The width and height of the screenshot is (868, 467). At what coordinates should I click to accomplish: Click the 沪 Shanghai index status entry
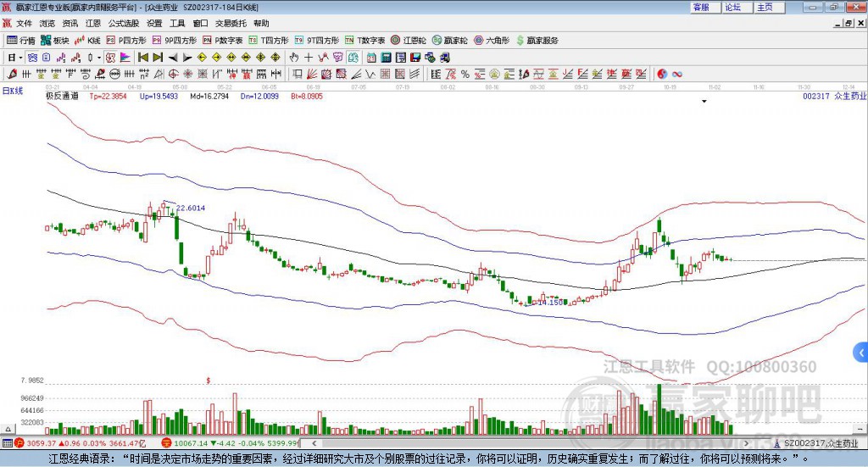tap(79, 443)
